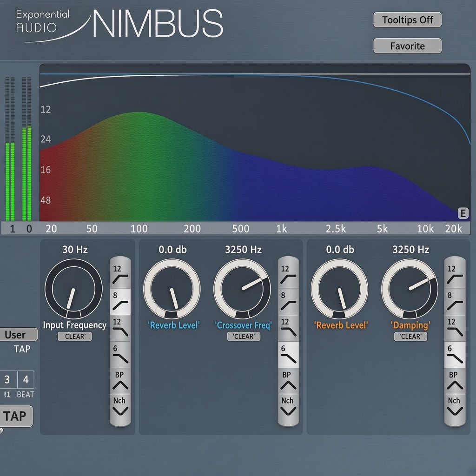The width and height of the screenshot is (476, 476).
Task: Clear the Input Frequency knob assignment
Action: click(x=75, y=337)
